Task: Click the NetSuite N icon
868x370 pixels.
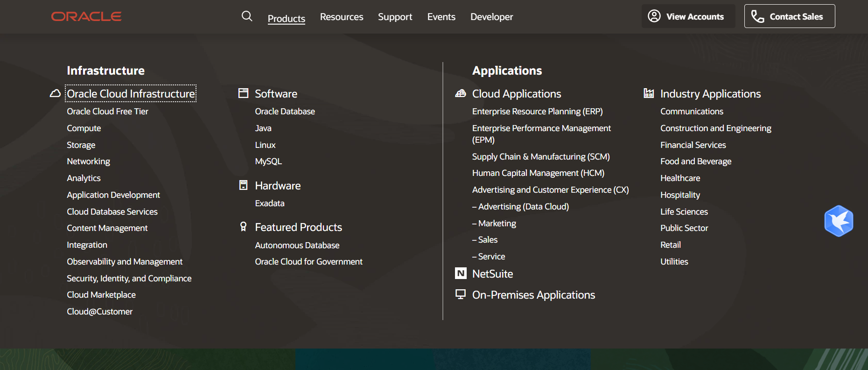Action: tap(461, 273)
